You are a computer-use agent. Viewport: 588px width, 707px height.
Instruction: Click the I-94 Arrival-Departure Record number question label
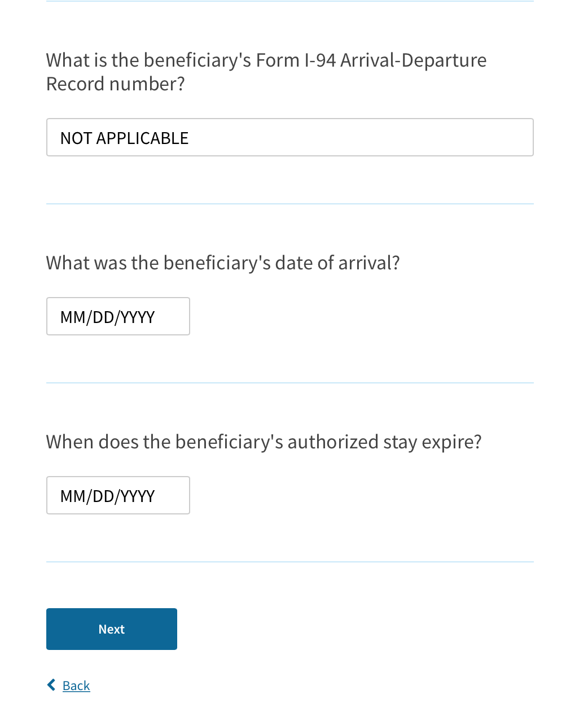266,72
